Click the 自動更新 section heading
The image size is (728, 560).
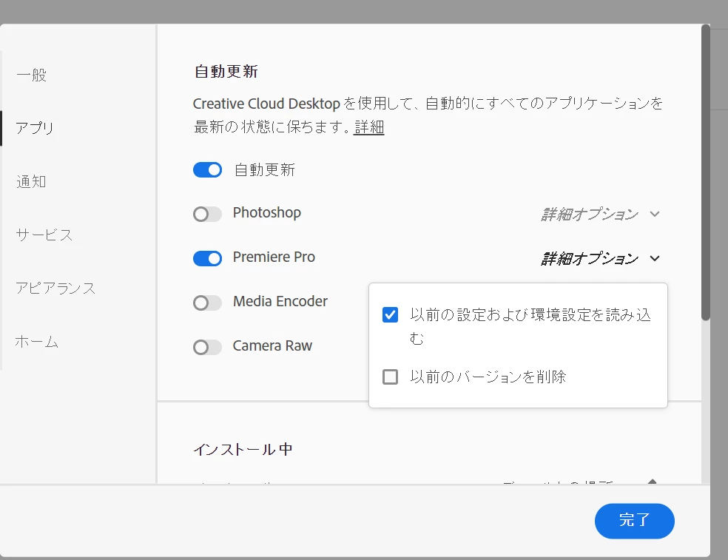[226, 72]
